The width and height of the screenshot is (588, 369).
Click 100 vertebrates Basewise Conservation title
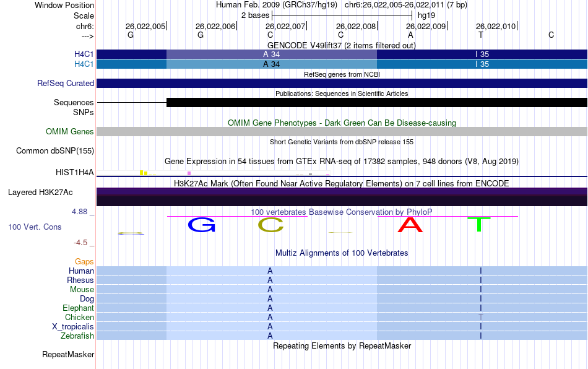[342, 212]
